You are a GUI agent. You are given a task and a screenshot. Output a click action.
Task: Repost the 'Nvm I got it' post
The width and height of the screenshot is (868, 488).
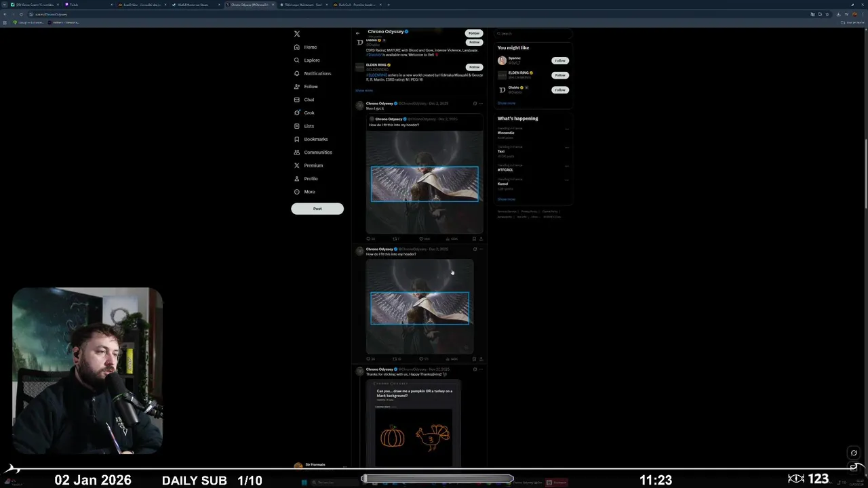pos(396,239)
